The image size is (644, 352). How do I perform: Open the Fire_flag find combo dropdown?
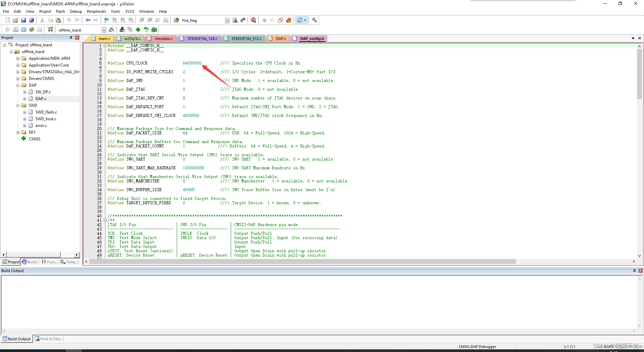227,20
